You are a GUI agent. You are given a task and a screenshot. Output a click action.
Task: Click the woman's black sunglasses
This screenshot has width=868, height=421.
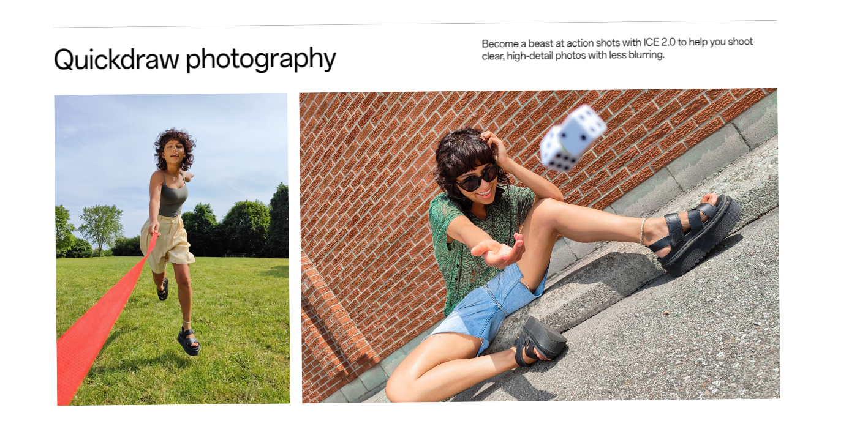coord(476,179)
